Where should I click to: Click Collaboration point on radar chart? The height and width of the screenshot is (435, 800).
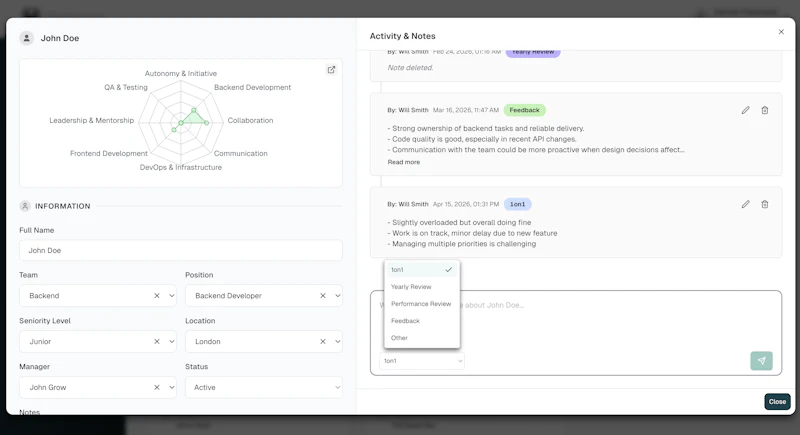point(207,123)
